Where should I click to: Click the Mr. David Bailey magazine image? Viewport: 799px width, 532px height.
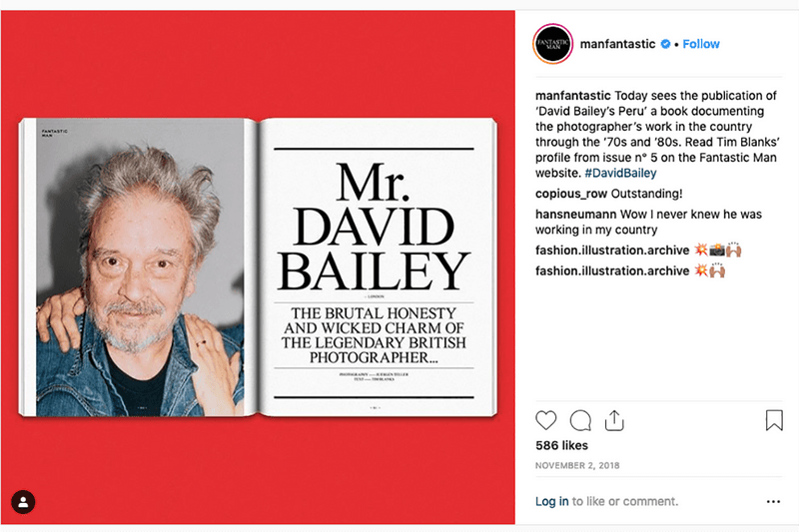[x=258, y=267]
